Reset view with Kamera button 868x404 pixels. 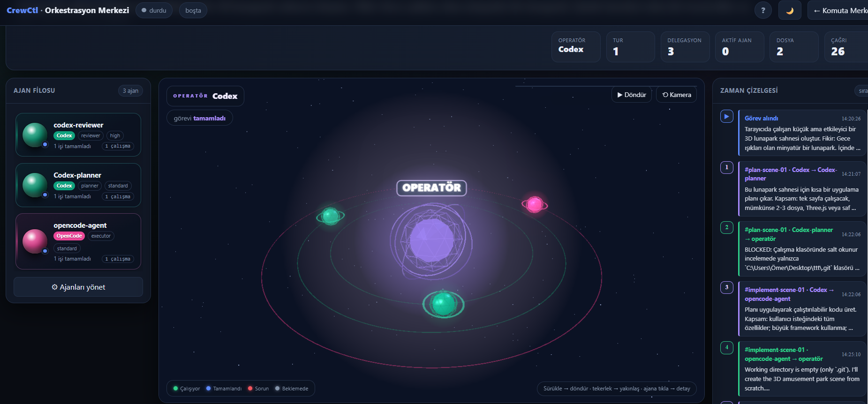pos(677,95)
